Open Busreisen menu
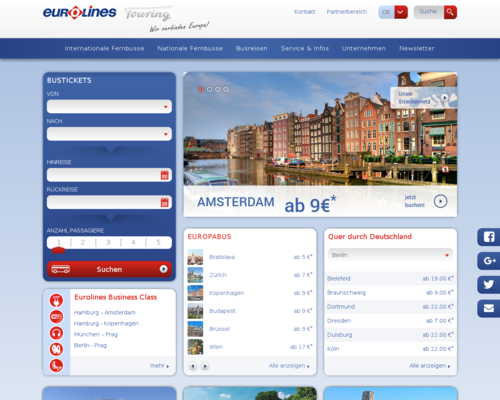The height and width of the screenshot is (400, 500). [252, 48]
